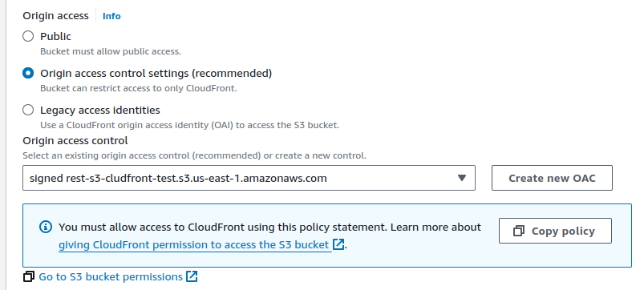The width and height of the screenshot is (644, 290).
Task: Click the Create new OAC button
Action: [552, 178]
